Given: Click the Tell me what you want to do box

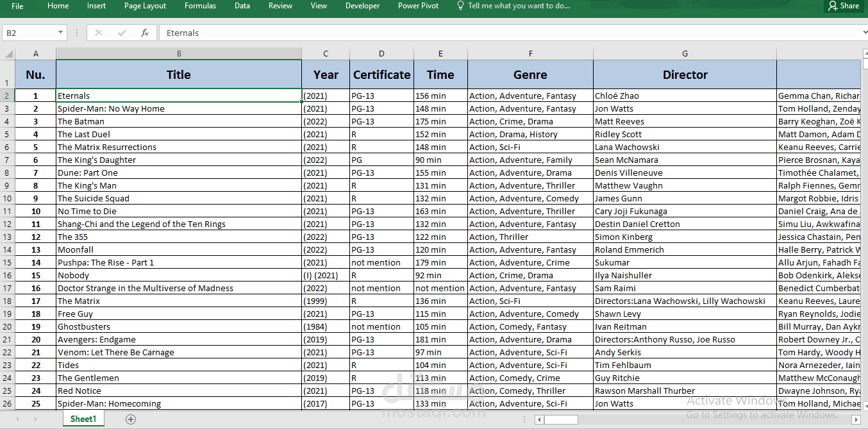Looking at the screenshot, I should [513, 6].
